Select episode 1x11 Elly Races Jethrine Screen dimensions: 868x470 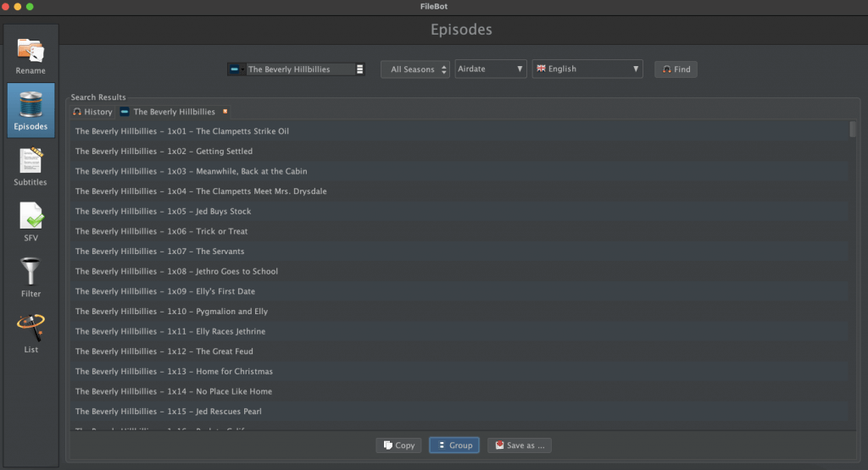click(x=459, y=331)
